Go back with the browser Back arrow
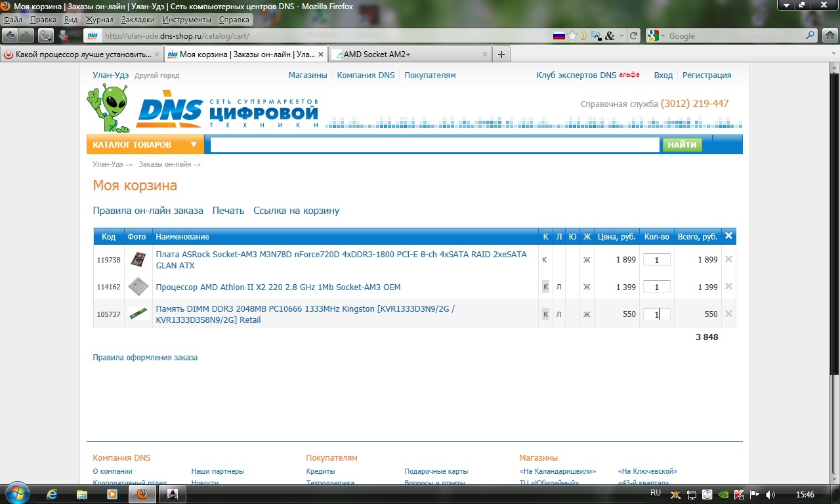This screenshot has width=840, height=504. tap(10, 35)
